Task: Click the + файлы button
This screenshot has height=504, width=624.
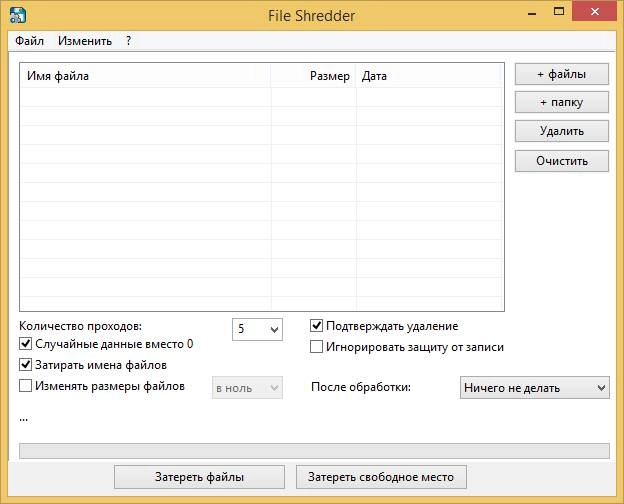Action: (x=562, y=74)
